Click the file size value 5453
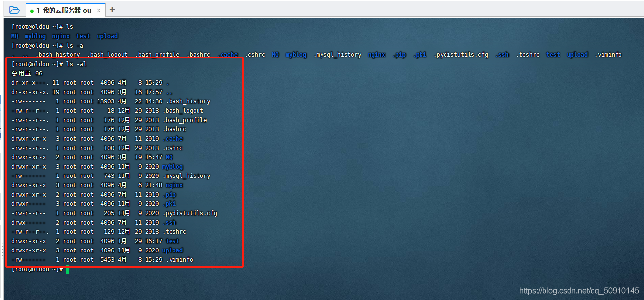The height and width of the screenshot is (300, 644). point(107,260)
